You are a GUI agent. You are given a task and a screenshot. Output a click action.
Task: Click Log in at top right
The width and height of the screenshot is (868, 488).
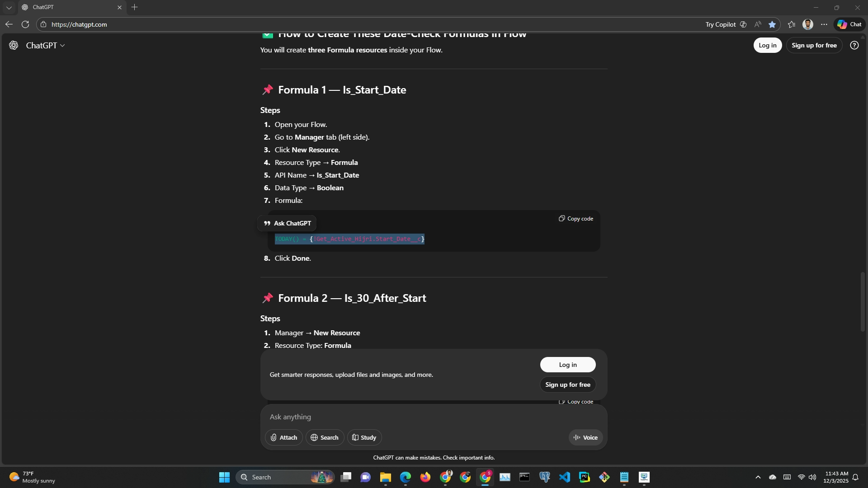(767, 45)
